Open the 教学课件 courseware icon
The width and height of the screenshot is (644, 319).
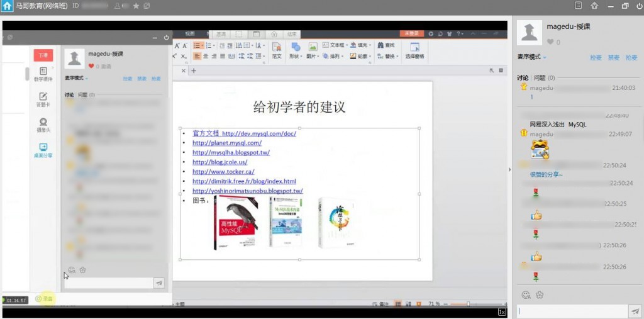[x=43, y=74]
